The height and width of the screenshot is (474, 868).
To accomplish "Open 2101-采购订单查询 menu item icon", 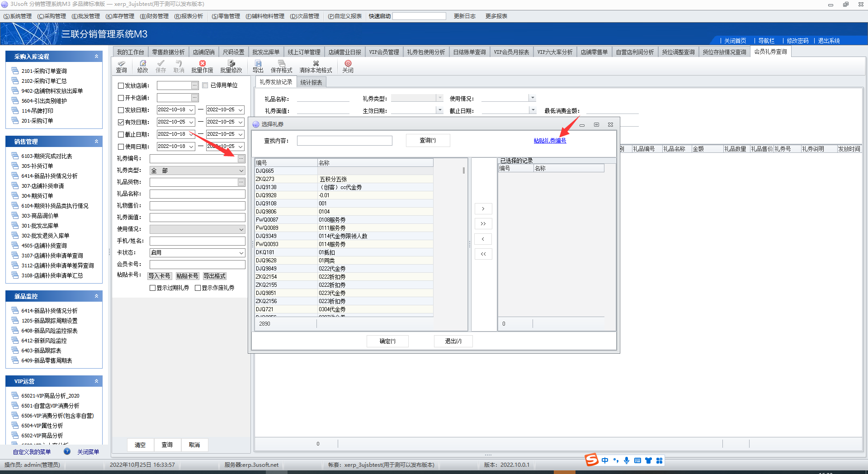I will click(15, 71).
